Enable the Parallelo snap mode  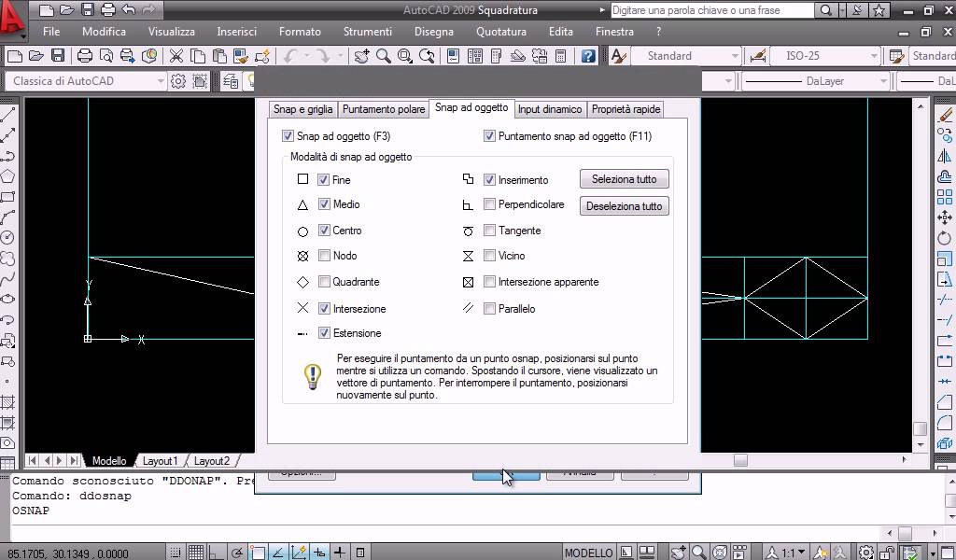point(489,308)
